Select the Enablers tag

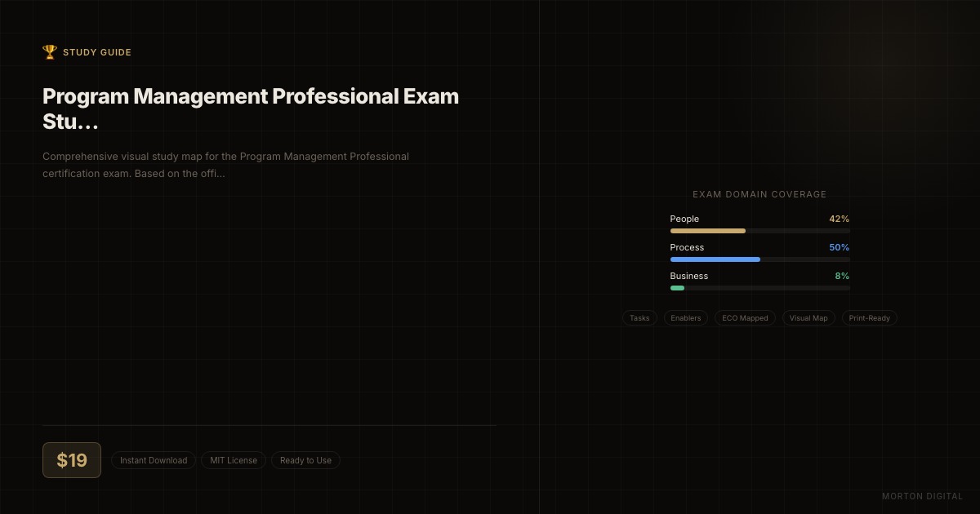pyautogui.click(x=686, y=318)
